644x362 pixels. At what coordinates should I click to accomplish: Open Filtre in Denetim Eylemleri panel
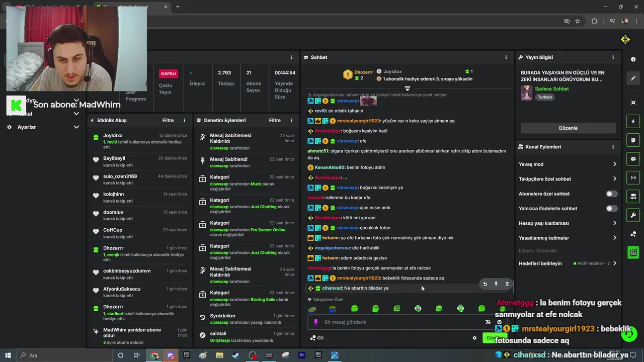275,121
